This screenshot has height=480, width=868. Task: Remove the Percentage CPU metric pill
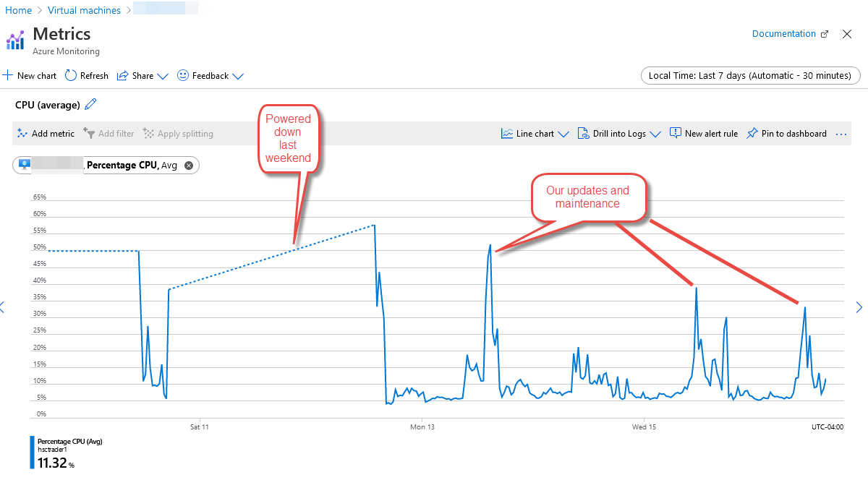(189, 166)
